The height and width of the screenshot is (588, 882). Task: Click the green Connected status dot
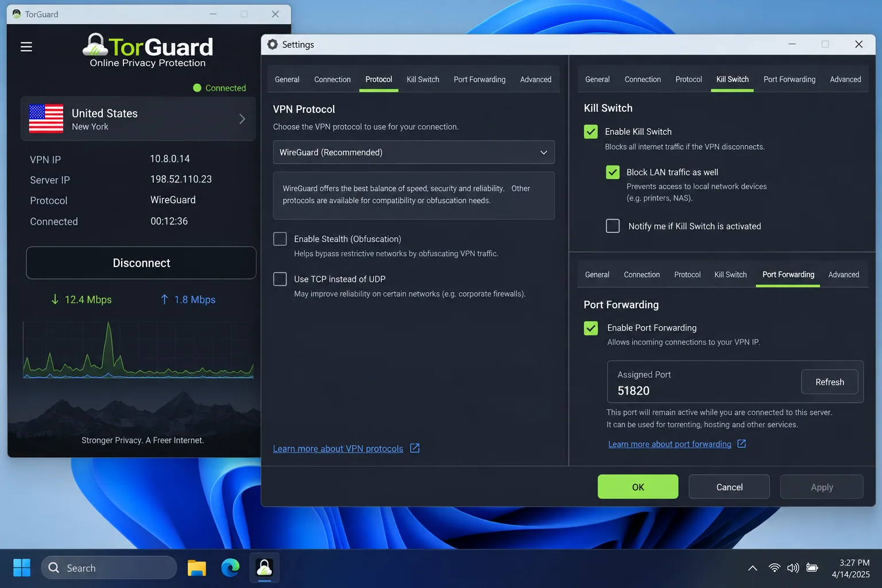(197, 88)
